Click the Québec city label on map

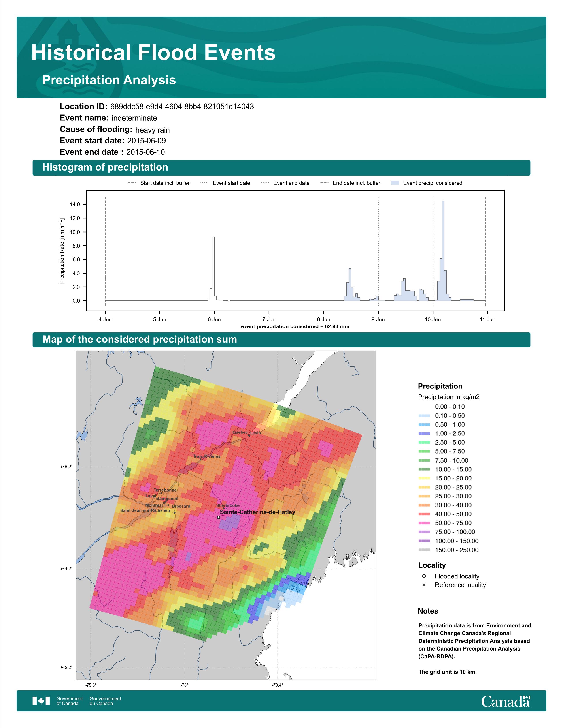coord(240,432)
